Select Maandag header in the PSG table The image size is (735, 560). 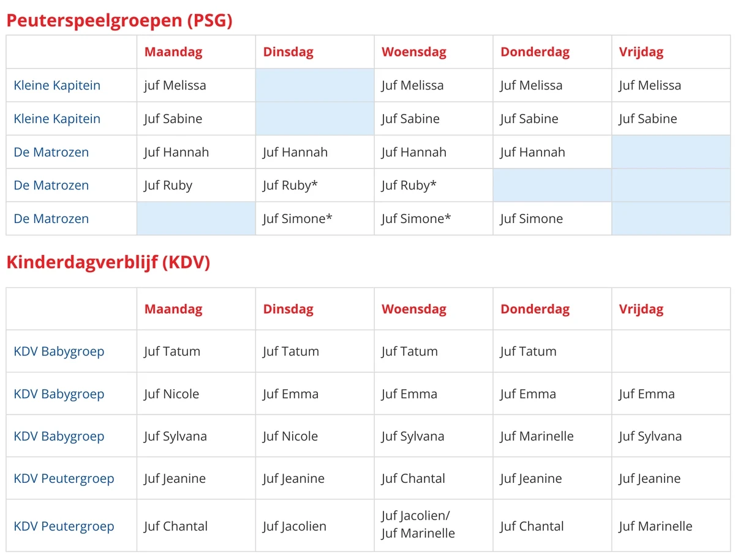click(173, 52)
